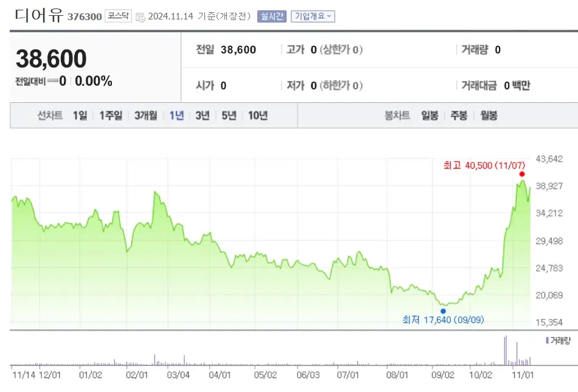
Task: Switch to the 1년 chart period tab
Action: [176, 114]
